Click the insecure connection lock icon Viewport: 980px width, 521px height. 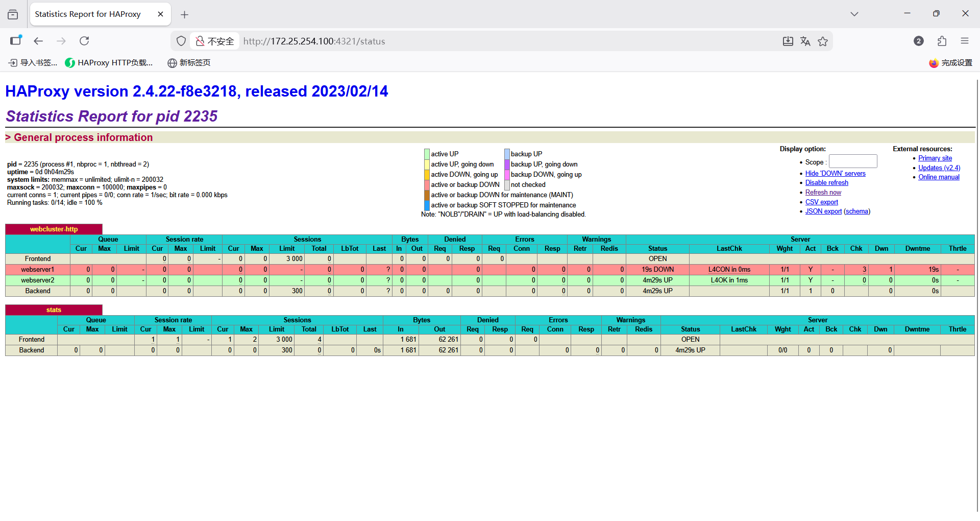tap(200, 41)
